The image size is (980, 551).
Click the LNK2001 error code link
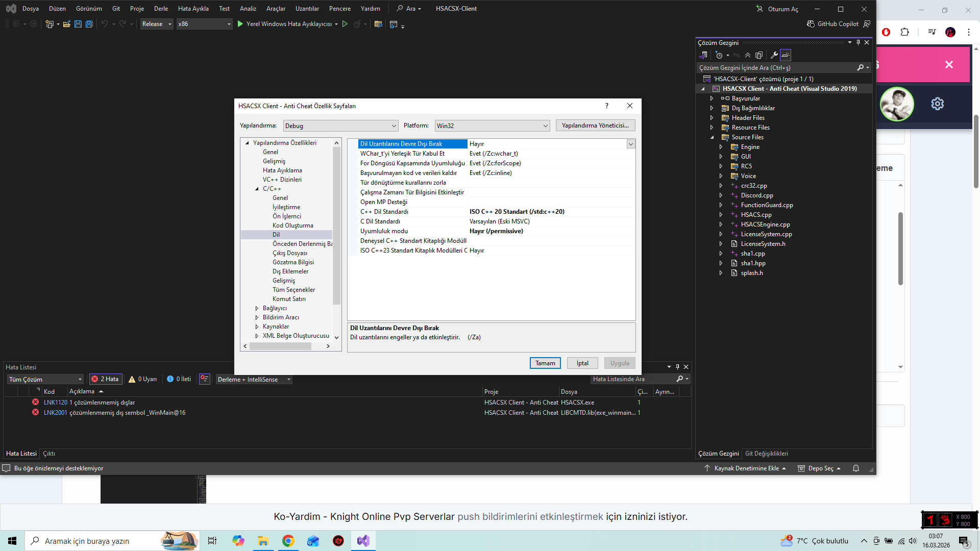[x=56, y=413]
